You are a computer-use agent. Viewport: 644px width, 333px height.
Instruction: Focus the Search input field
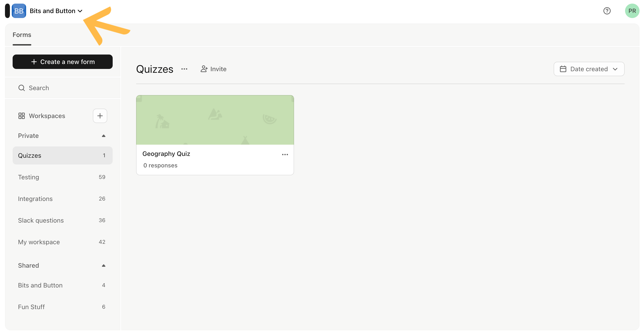[62, 88]
